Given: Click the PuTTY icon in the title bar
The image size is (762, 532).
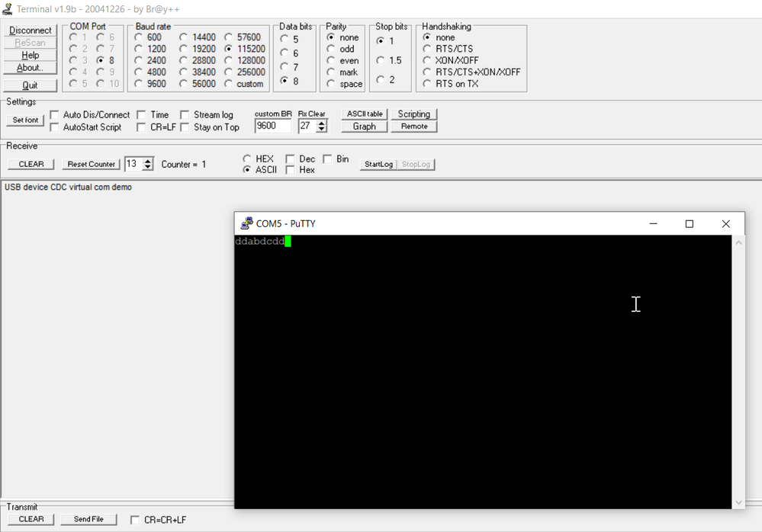Looking at the screenshot, I should [x=246, y=223].
